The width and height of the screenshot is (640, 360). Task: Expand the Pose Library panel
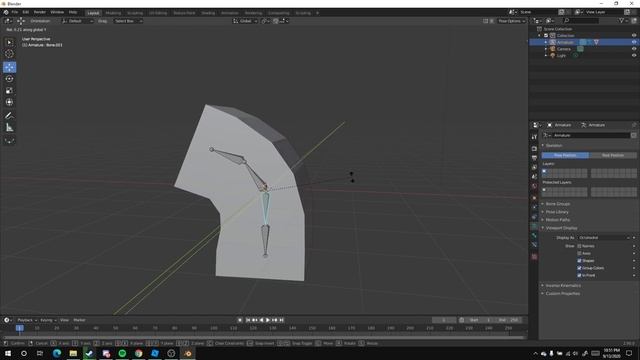pyautogui.click(x=557, y=212)
